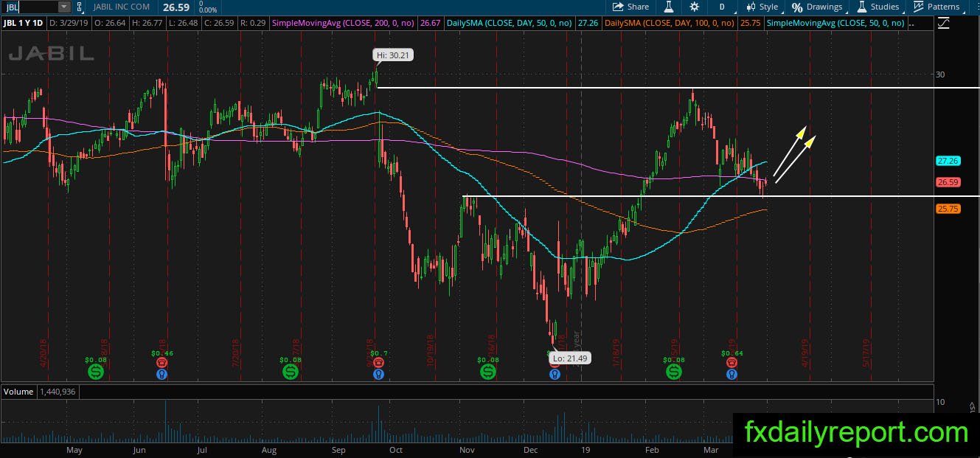The image size is (980, 458).
Task: Select SimpleMovingAvg (CLOSE, 50, 0, no) study label
Action: (x=835, y=24)
